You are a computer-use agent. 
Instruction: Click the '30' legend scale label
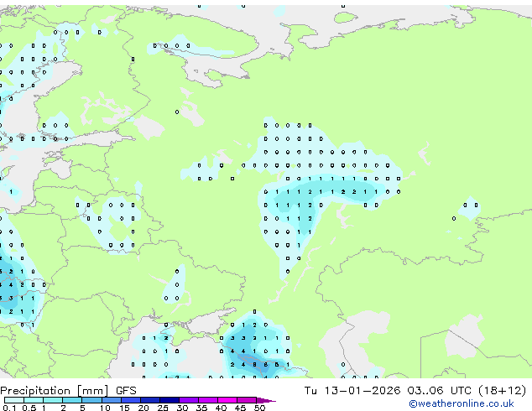point(182,408)
